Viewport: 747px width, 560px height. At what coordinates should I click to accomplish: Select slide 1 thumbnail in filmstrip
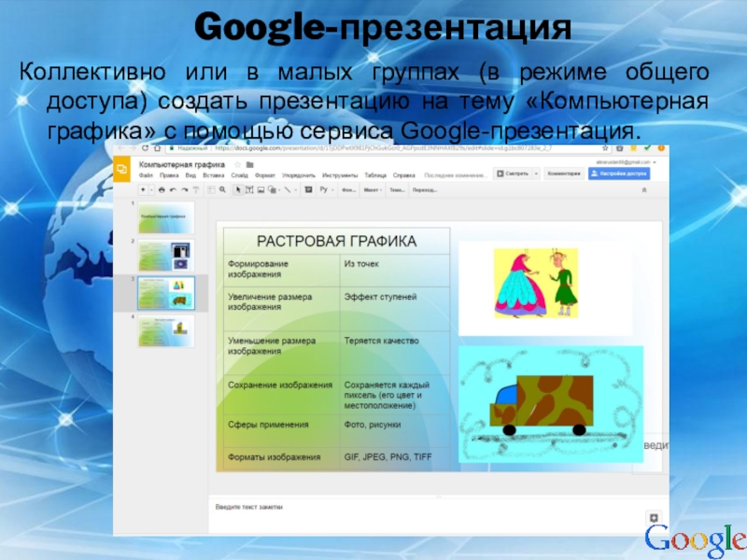point(166,217)
